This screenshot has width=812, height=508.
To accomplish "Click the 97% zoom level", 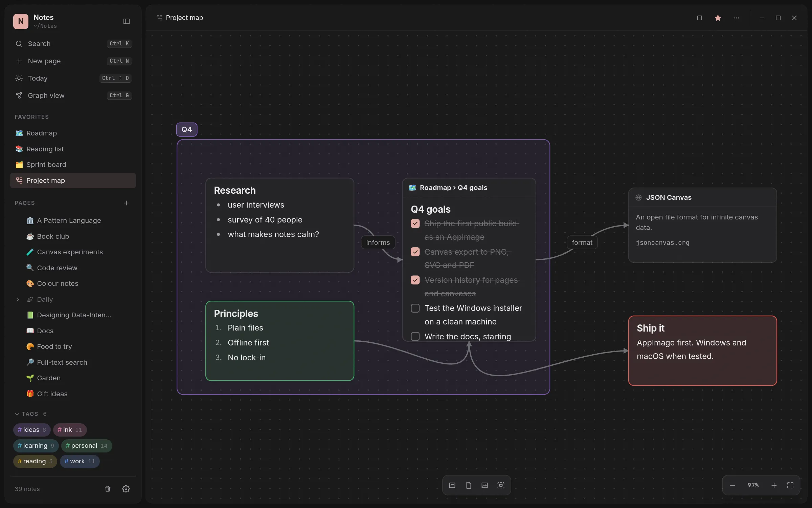I will [753, 485].
